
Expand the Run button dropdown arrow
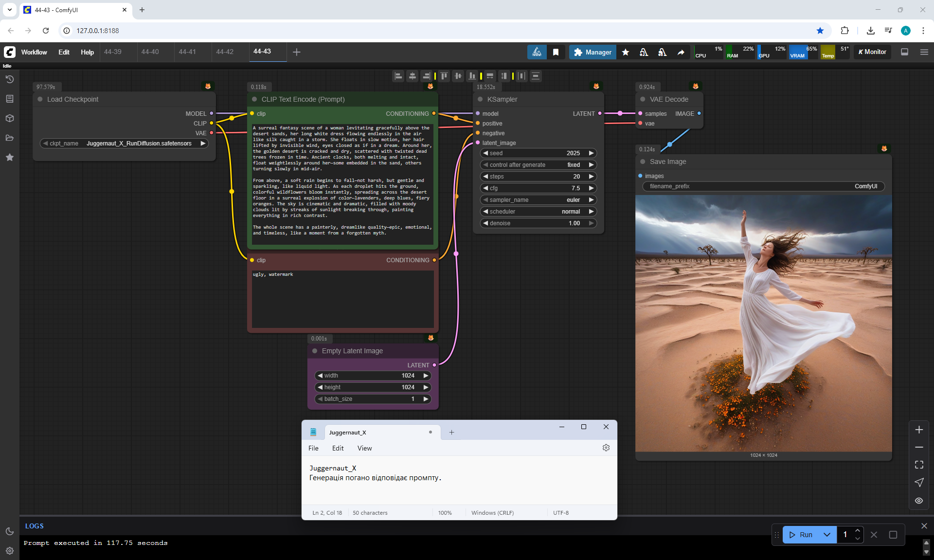tap(827, 534)
